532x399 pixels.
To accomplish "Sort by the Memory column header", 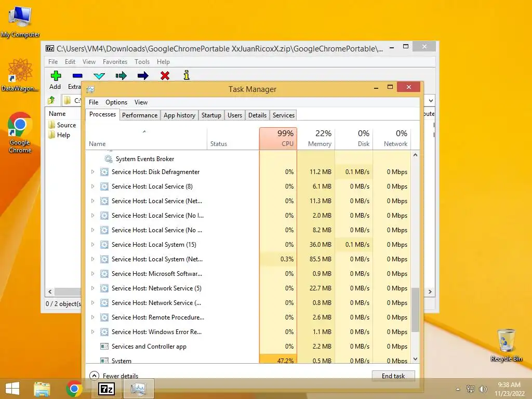I will [x=316, y=138].
